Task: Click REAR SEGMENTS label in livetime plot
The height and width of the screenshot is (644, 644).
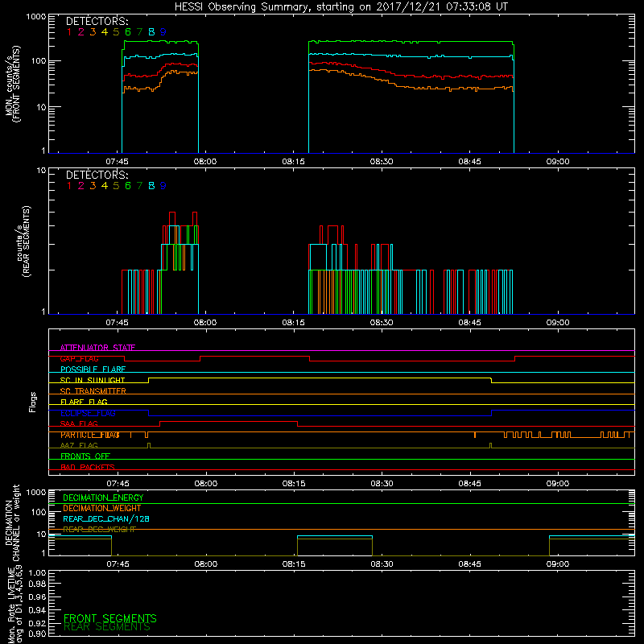Action: (x=107, y=627)
